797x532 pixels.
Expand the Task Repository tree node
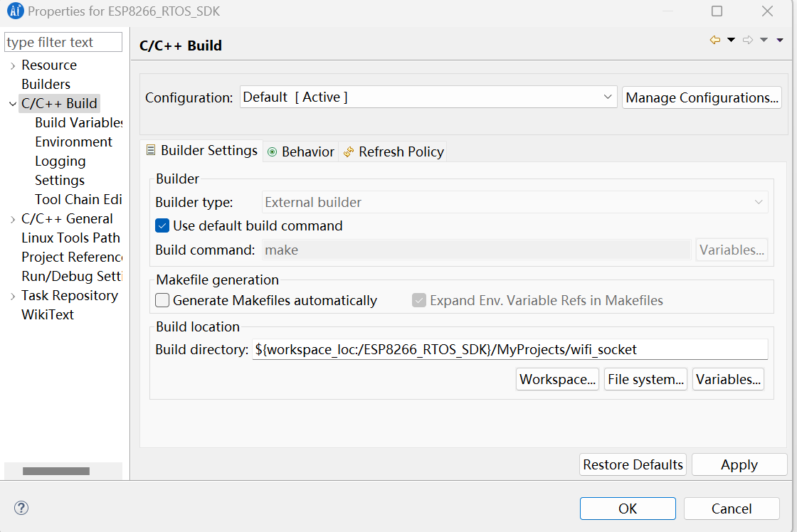[13, 296]
